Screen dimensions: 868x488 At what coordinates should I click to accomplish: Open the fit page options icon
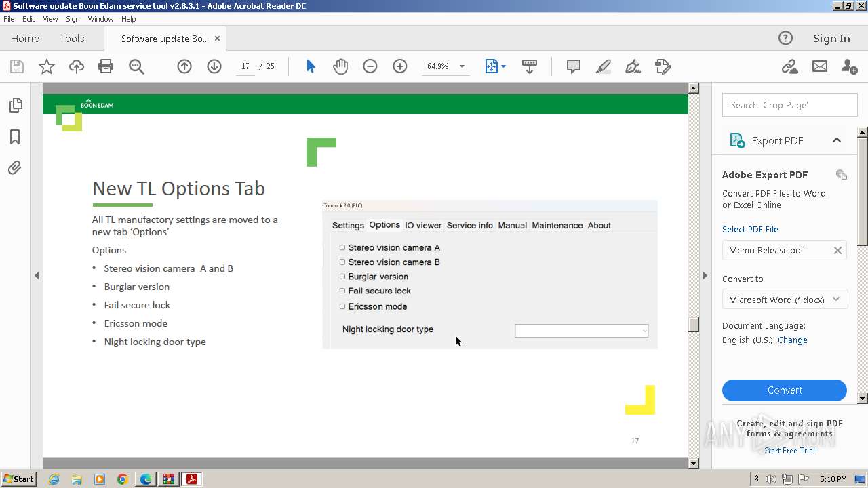[x=492, y=66]
